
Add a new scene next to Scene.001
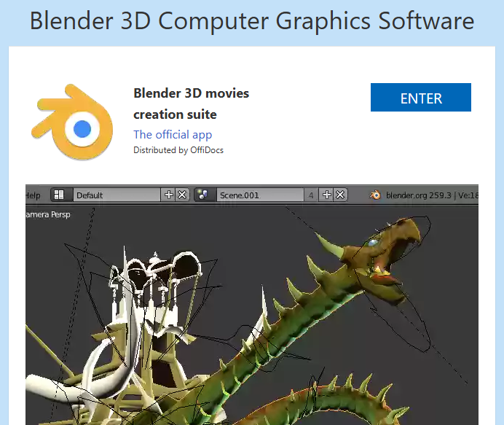pos(326,195)
